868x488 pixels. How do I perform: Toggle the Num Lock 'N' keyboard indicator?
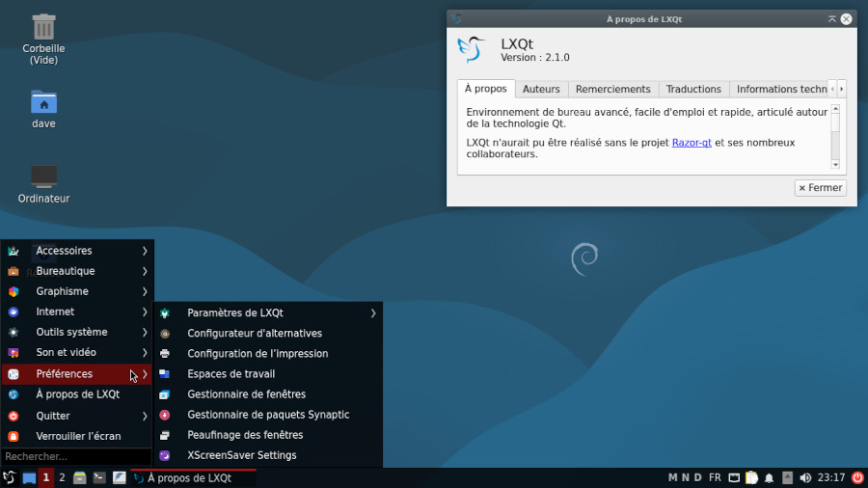(686, 477)
